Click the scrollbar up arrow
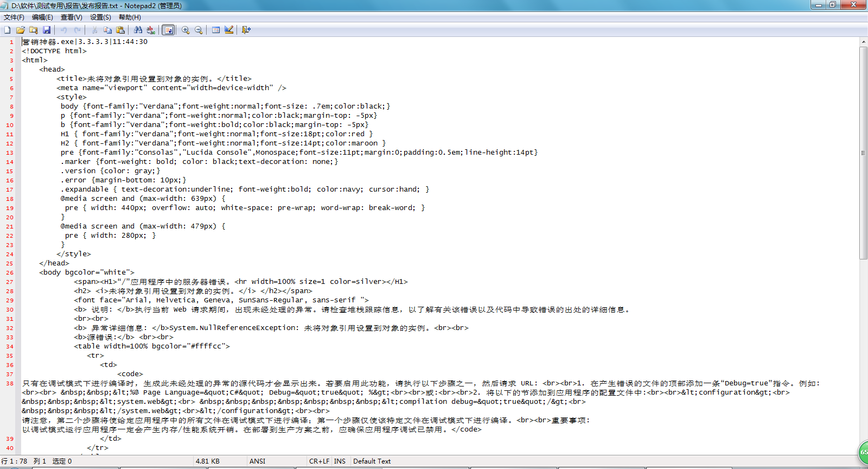 pyautogui.click(x=863, y=42)
